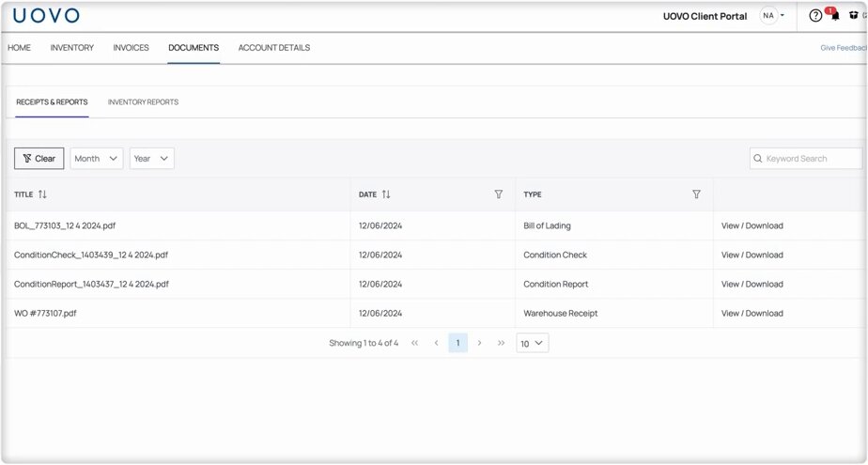
Task: Click the UOVO Client Portal title
Action: tap(705, 16)
